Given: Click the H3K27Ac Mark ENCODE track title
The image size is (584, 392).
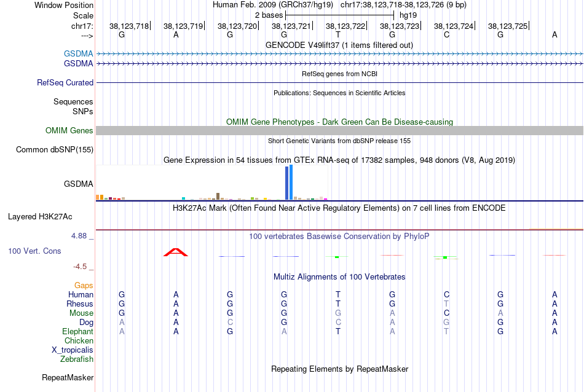Looking at the screenshot, I should [339, 208].
